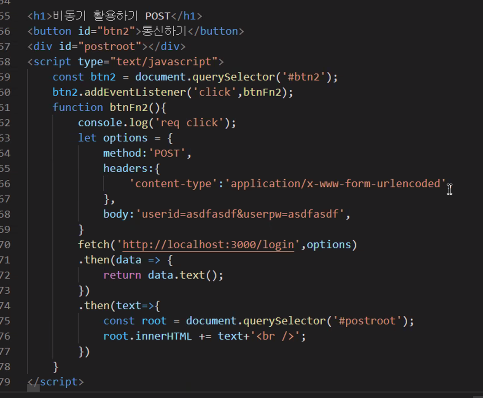Click the return keyword

click(122, 275)
